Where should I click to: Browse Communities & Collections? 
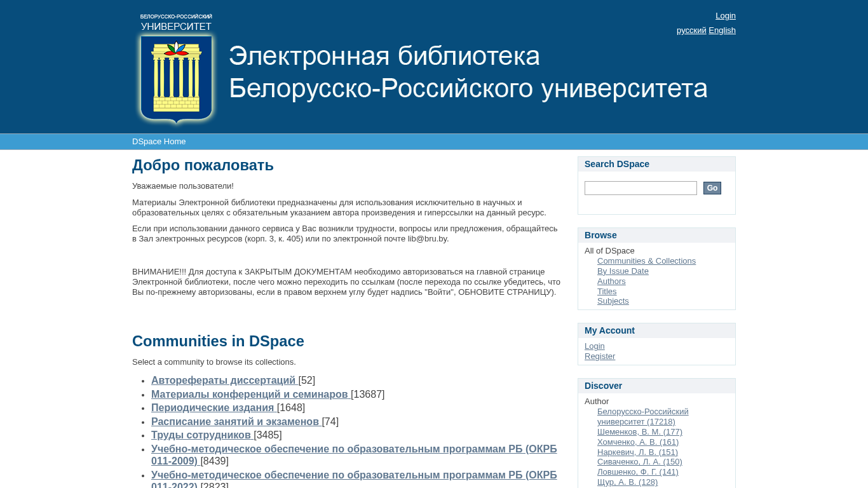point(646,261)
